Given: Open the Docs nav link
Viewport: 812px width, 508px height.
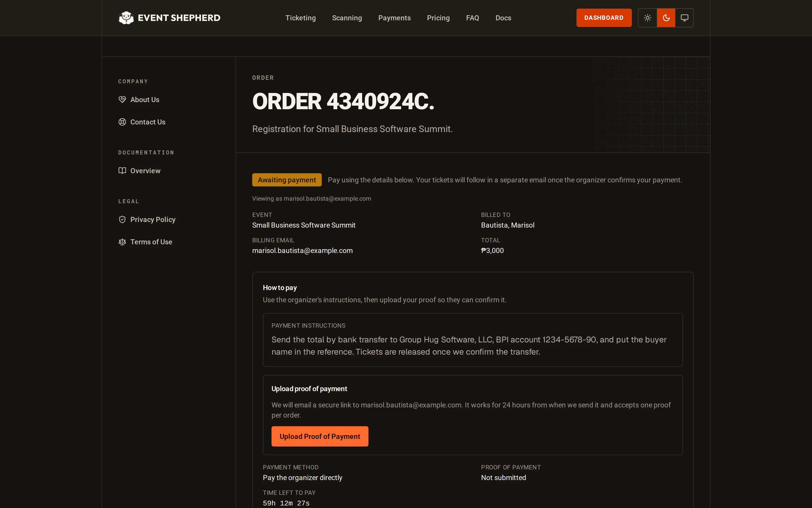Looking at the screenshot, I should (503, 18).
